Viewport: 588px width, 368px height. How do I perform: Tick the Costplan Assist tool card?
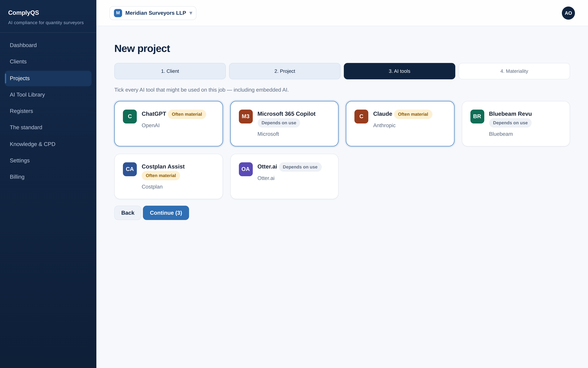[169, 176]
